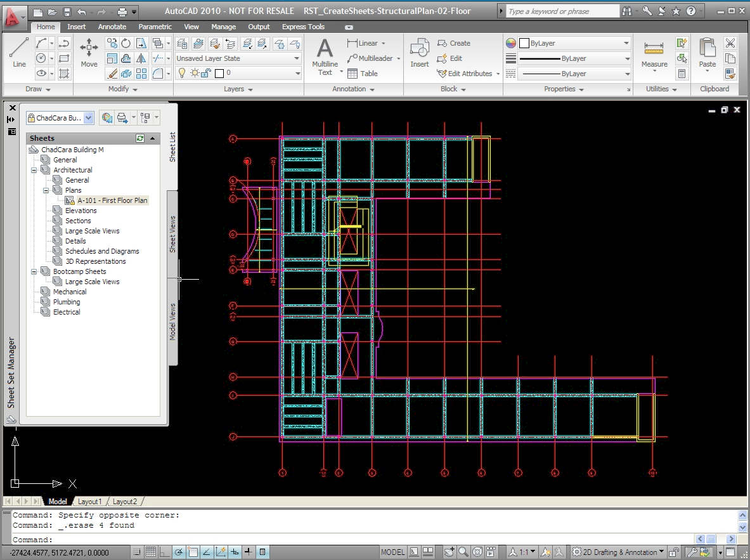Collapse the Plans subset node
This screenshot has width=750, height=560.
(46, 190)
